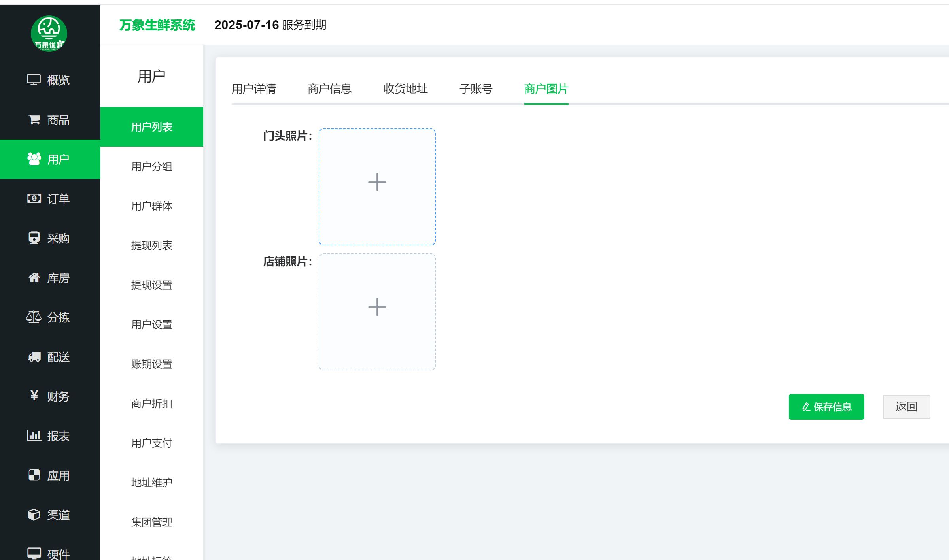
Task: Open 用户设置 submenu item
Action: 152,324
